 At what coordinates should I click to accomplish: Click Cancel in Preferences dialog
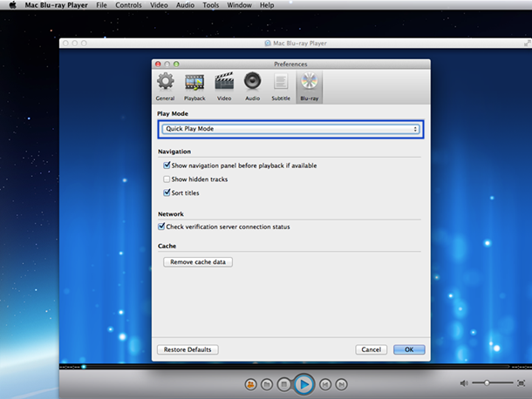[372, 349]
